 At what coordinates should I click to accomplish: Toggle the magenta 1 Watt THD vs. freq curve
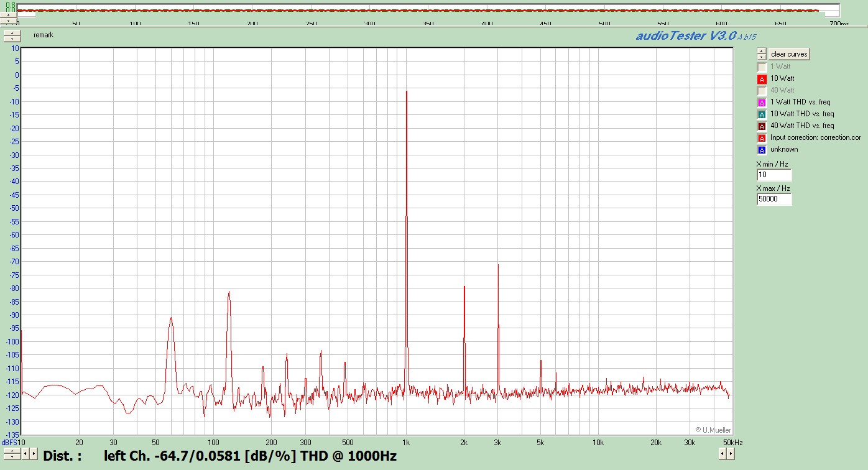pyautogui.click(x=762, y=102)
